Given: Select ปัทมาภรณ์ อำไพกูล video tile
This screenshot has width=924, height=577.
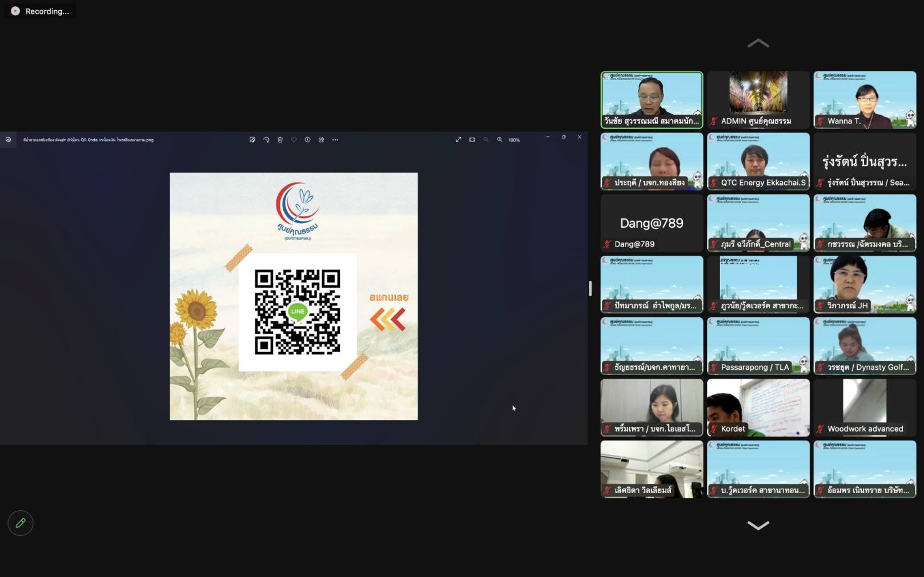Looking at the screenshot, I should click(652, 284).
